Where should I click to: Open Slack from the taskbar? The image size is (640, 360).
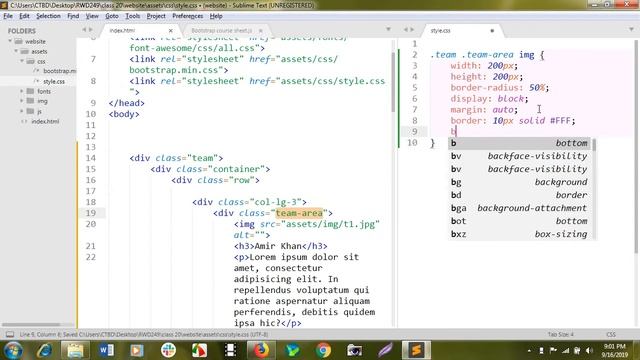(168, 350)
